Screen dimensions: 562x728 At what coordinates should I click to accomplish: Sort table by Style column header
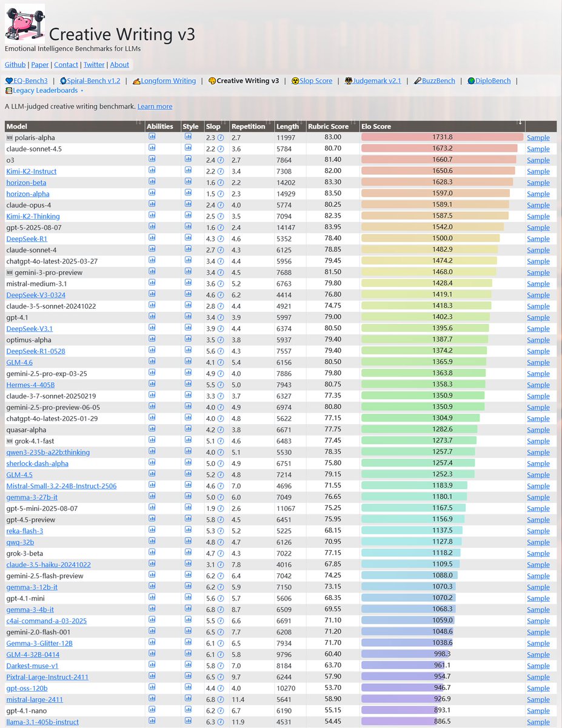pos(192,126)
